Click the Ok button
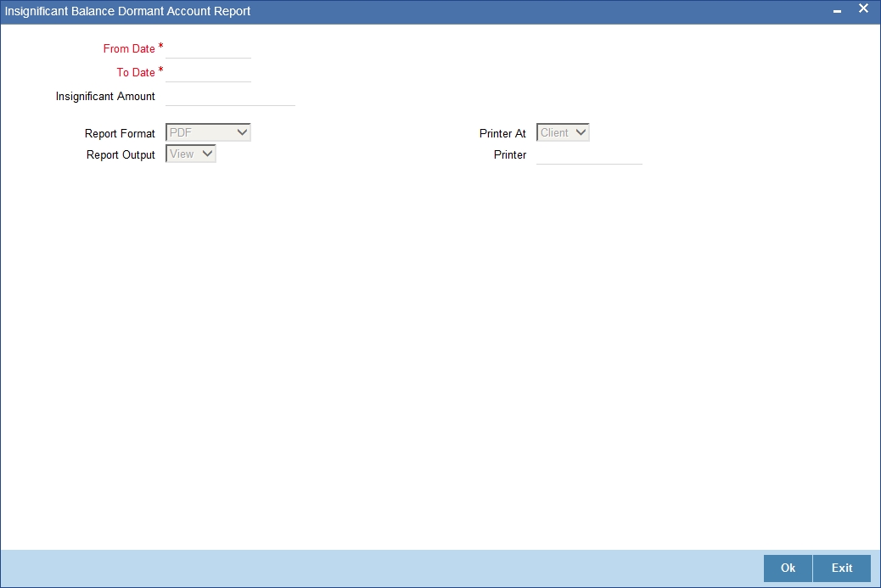 click(788, 568)
